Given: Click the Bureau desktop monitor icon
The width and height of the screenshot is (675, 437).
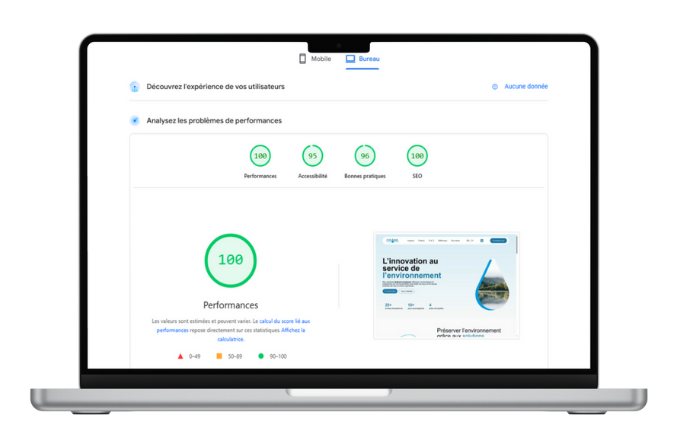Looking at the screenshot, I should pos(350,59).
